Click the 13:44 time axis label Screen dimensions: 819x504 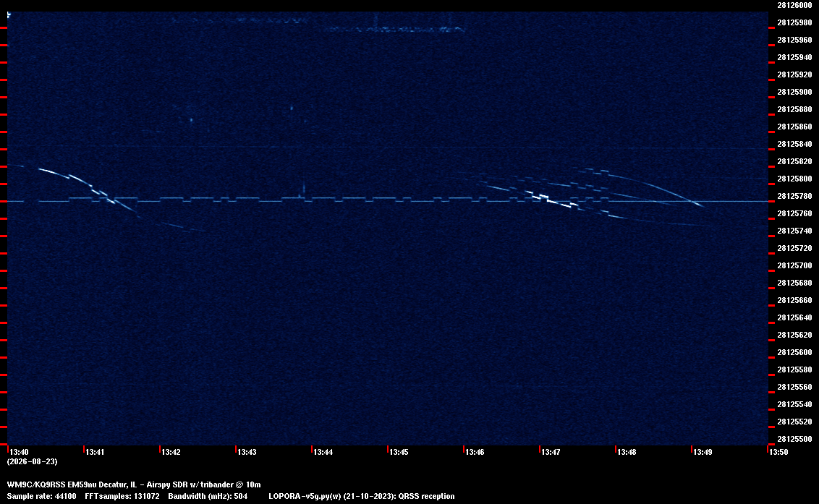click(x=323, y=452)
